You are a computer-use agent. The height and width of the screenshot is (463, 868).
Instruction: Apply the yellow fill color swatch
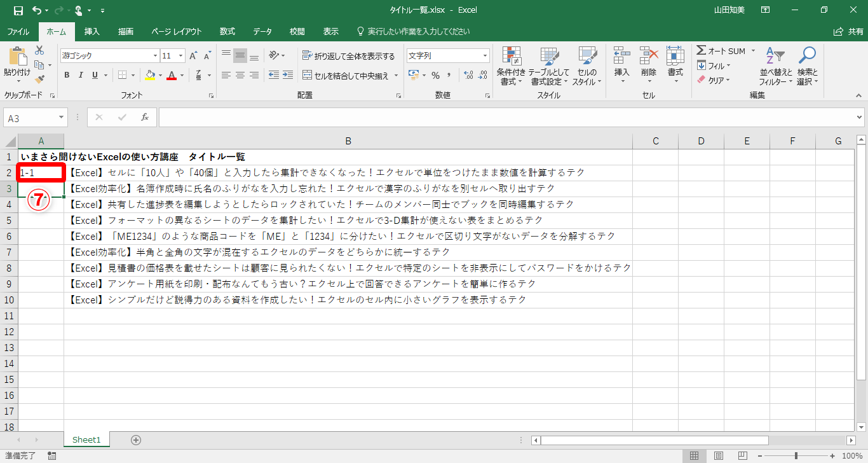(x=150, y=75)
